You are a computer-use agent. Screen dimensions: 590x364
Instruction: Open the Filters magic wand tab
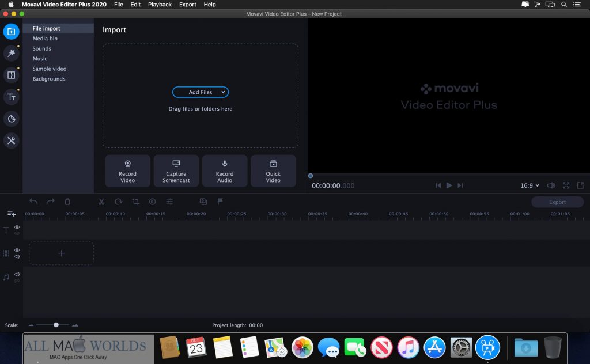pos(12,54)
